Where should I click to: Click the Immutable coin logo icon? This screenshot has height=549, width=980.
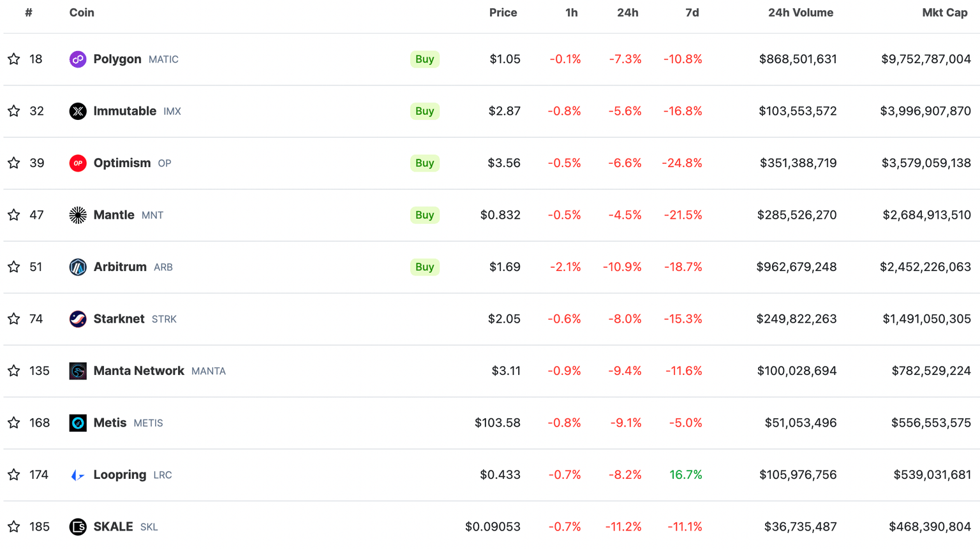pos(78,111)
